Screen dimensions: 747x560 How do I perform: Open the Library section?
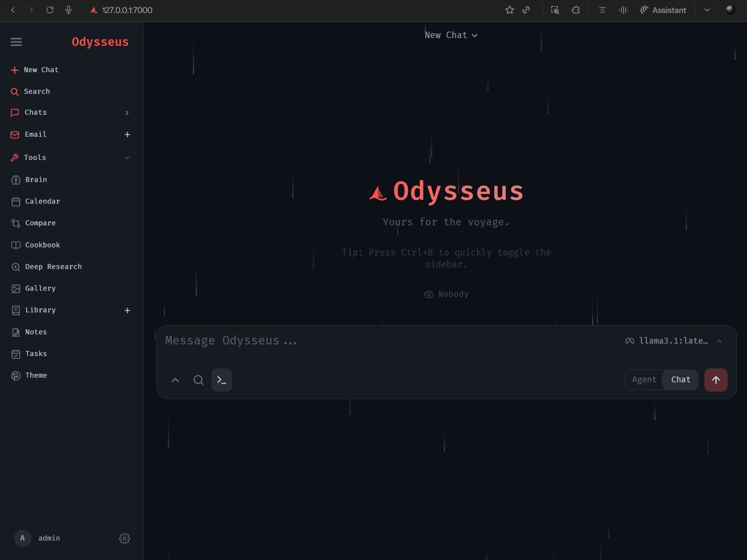coord(34,310)
